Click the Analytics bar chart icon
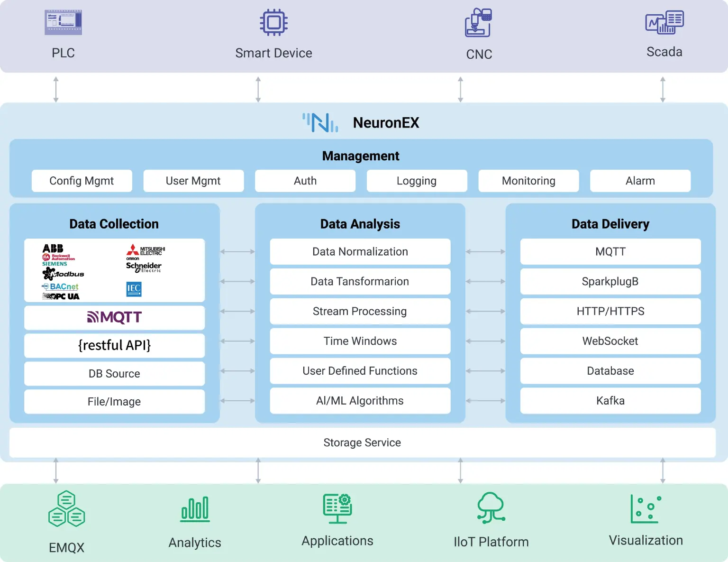728x562 pixels. coord(194,508)
